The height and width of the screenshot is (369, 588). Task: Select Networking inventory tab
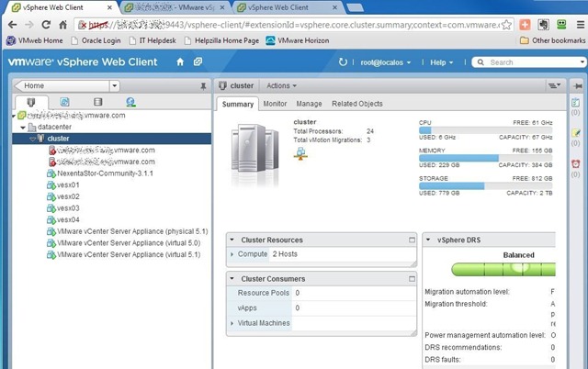click(130, 102)
